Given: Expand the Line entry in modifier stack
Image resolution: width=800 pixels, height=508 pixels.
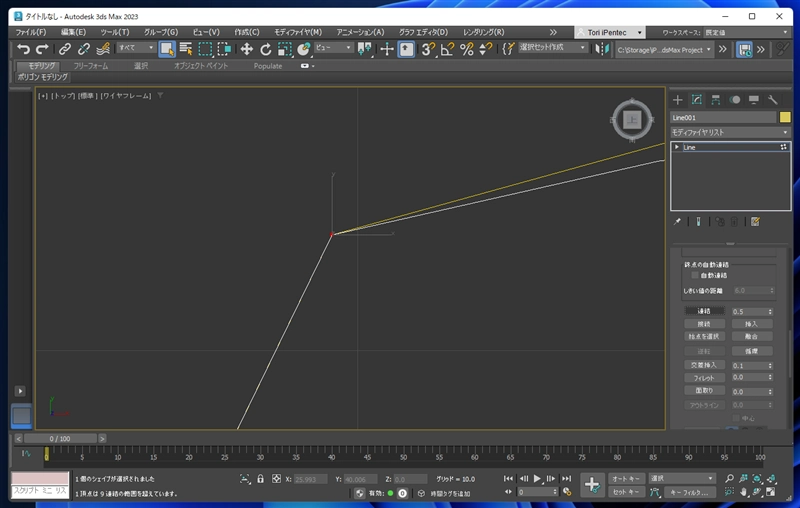Looking at the screenshot, I should 677,147.
